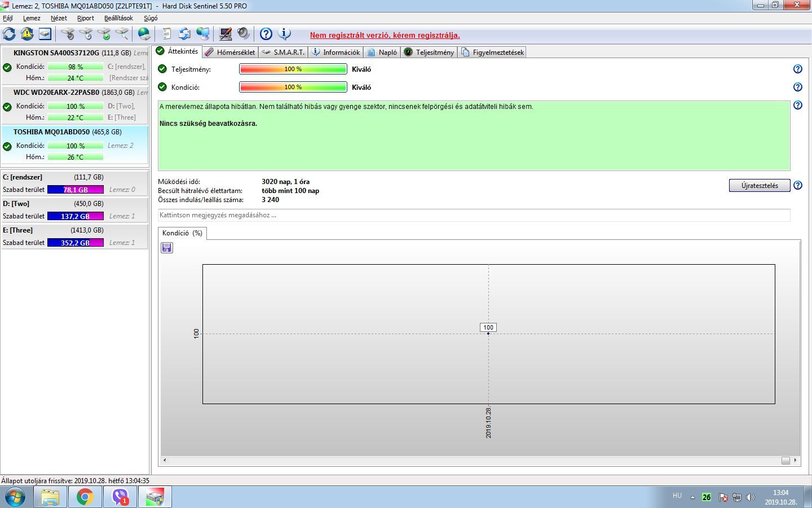Select the WDC WD20EARX-22PASB0 disk
This screenshot has width=812, height=508.
(x=75, y=105)
